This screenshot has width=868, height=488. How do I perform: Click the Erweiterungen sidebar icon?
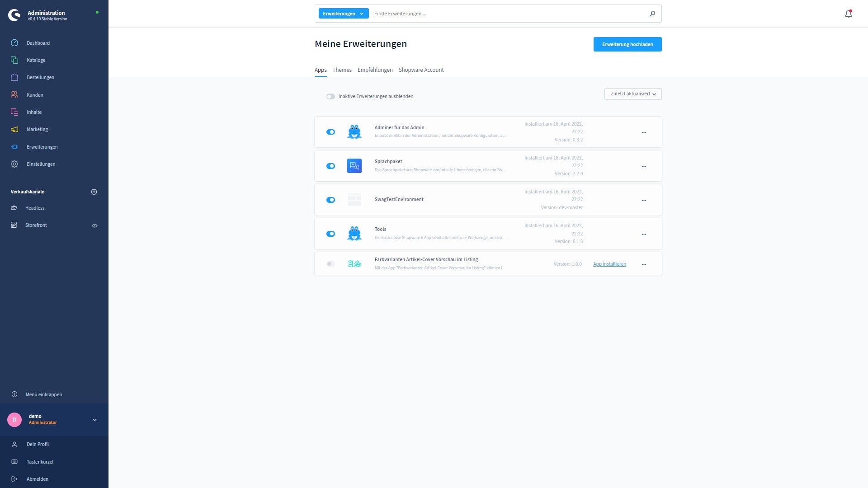click(x=14, y=146)
